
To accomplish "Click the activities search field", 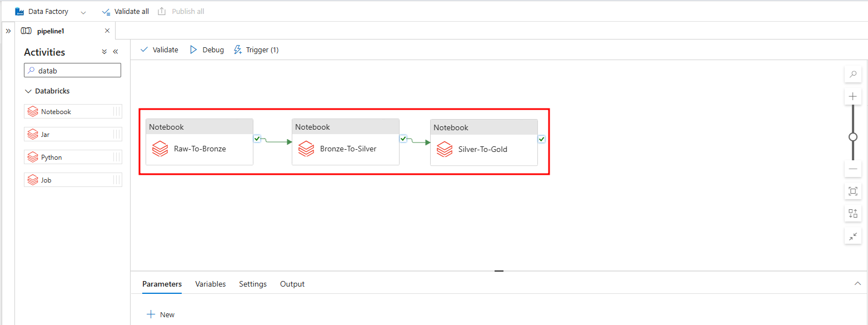I will click(72, 71).
